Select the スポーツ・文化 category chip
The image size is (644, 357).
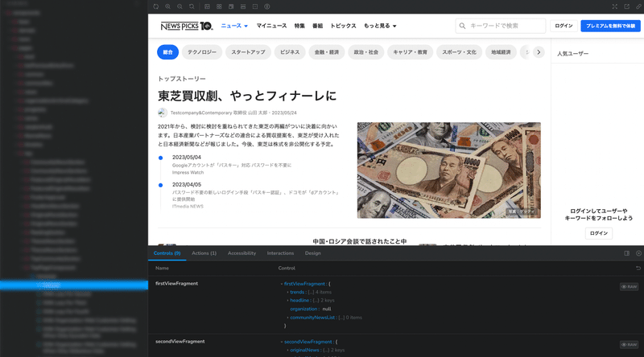pyautogui.click(x=459, y=52)
